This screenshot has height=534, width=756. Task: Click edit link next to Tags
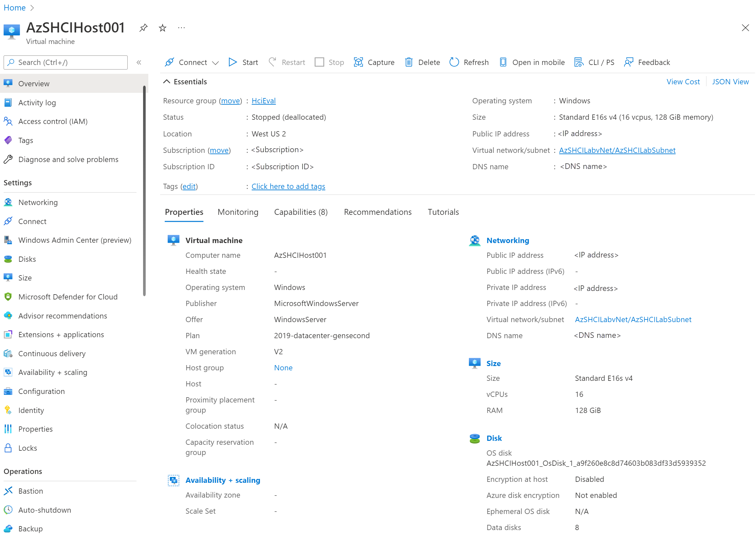189,187
